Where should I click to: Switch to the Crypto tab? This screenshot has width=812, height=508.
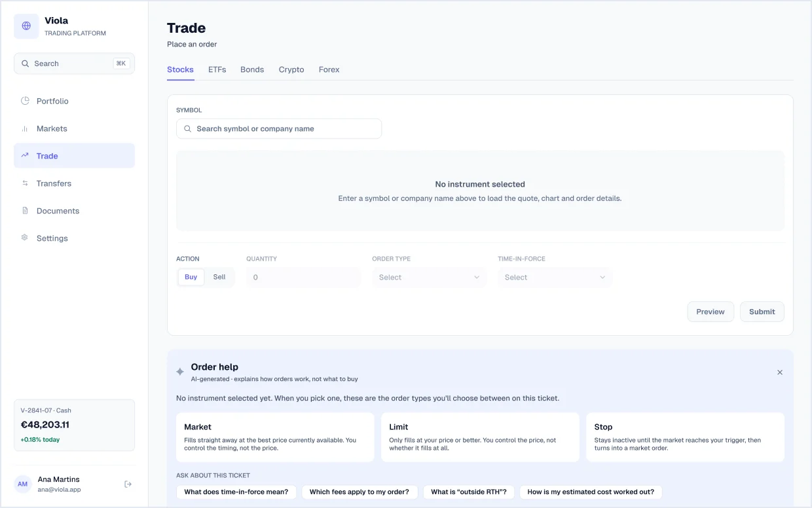coord(291,69)
